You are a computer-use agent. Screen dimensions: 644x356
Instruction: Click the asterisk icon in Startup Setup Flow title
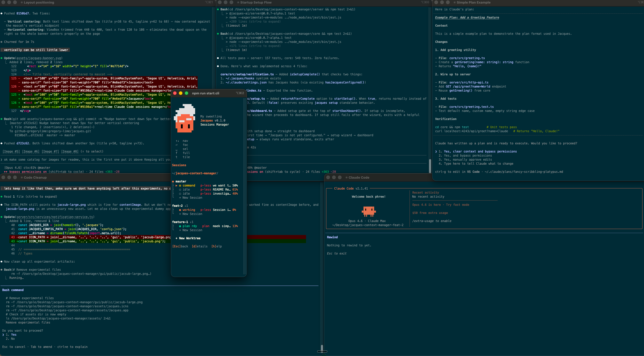pyautogui.click(x=238, y=3)
